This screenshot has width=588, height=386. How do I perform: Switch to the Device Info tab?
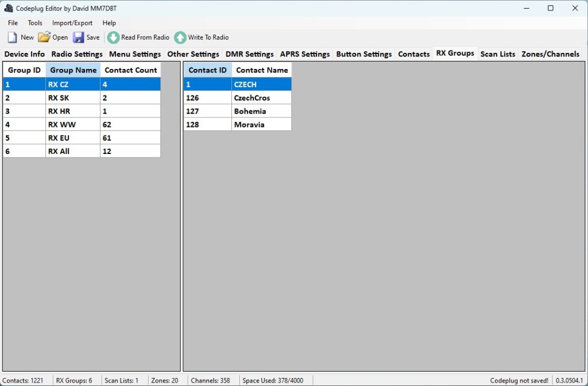tap(25, 54)
